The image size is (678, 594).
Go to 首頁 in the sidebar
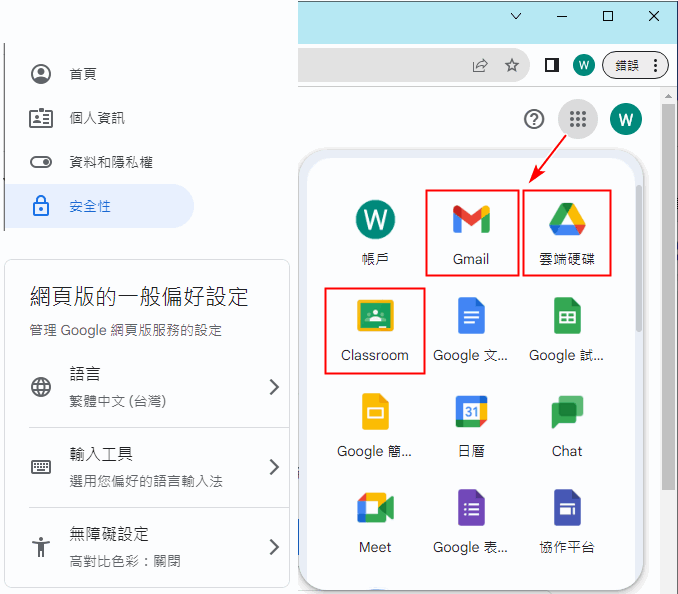[83, 74]
